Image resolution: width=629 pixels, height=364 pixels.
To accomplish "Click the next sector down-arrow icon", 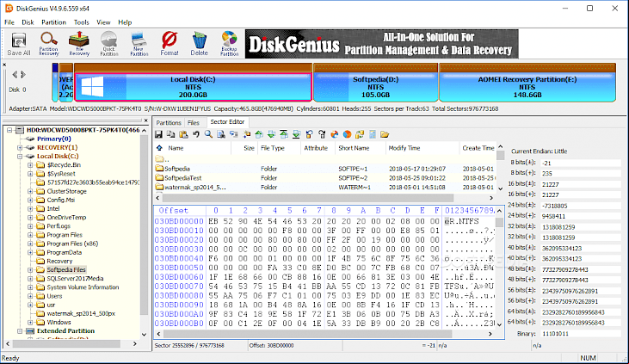I will (272, 134).
